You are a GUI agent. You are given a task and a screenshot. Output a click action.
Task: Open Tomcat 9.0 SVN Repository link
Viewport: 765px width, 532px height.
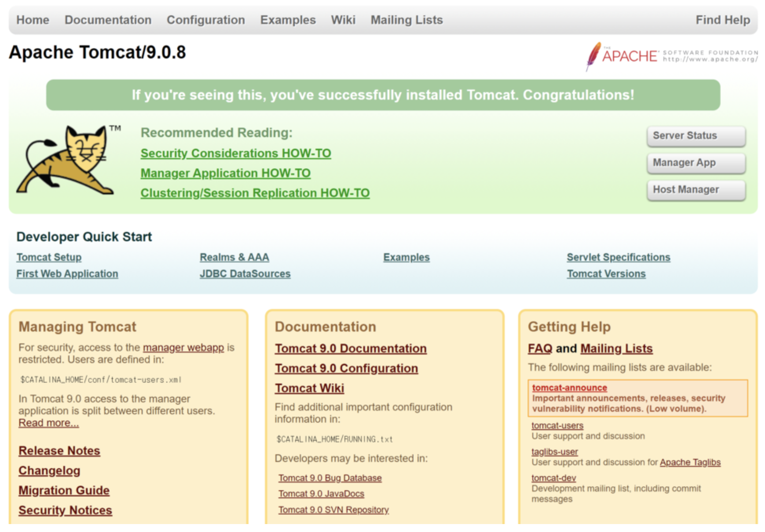334,510
